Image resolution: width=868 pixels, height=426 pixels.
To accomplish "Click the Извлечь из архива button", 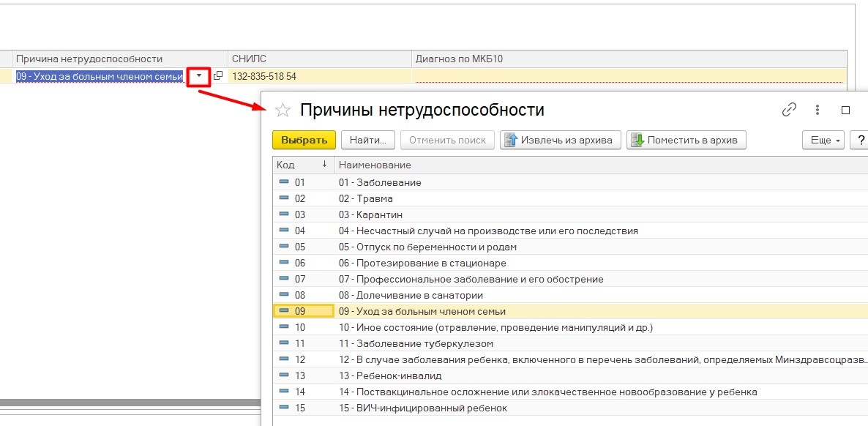I will click(x=561, y=140).
